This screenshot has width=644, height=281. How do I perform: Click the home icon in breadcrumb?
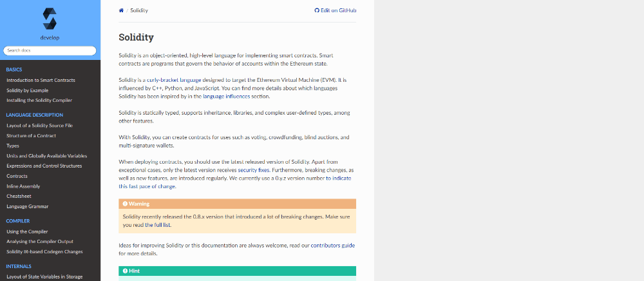tap(121, 10)
